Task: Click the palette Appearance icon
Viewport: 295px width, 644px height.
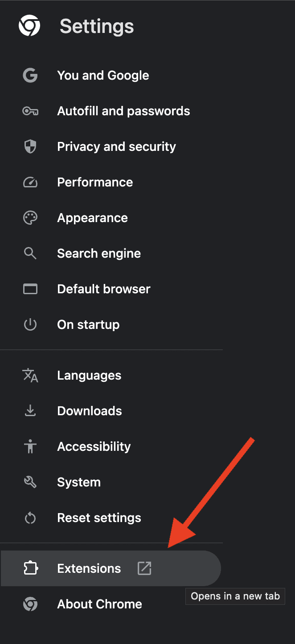Action: [x=30, y=218]
